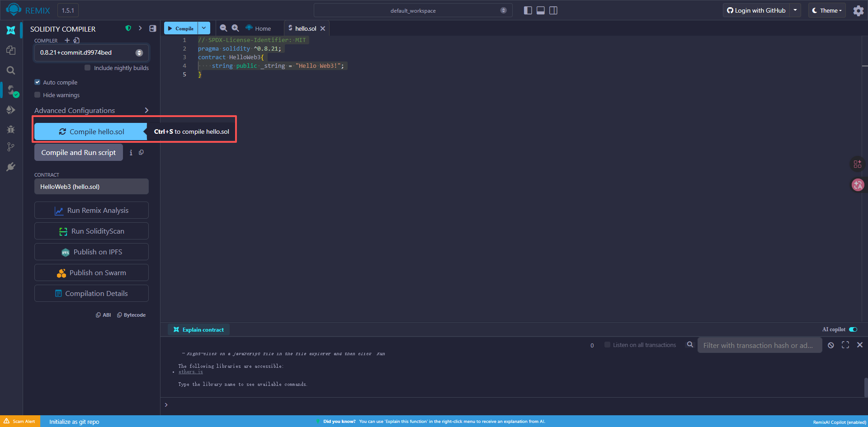This screenshot has width=868, height=427.
Task: Expand terminal prompt chevron
Action: pos(166,405)
